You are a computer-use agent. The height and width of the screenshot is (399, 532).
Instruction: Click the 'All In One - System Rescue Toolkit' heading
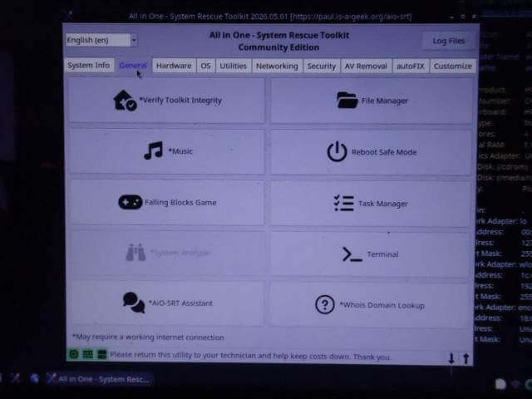pos(279,35)
